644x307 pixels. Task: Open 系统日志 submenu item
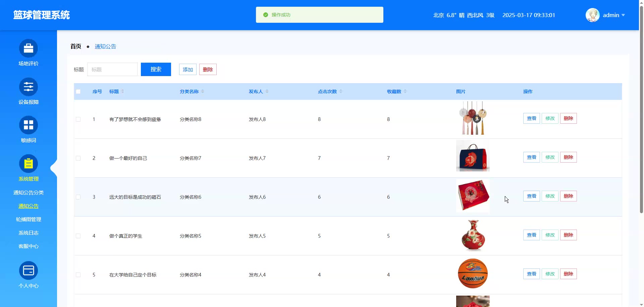[29, 233]
